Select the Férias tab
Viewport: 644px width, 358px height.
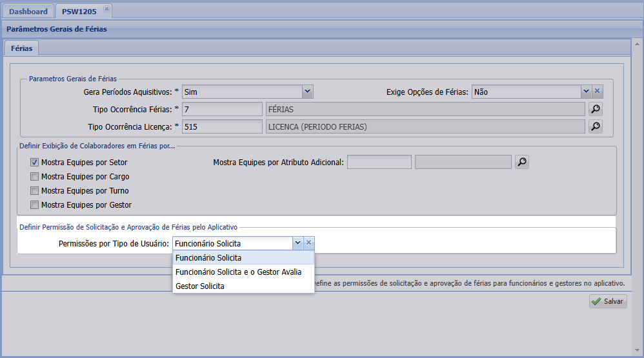point(22,48)
